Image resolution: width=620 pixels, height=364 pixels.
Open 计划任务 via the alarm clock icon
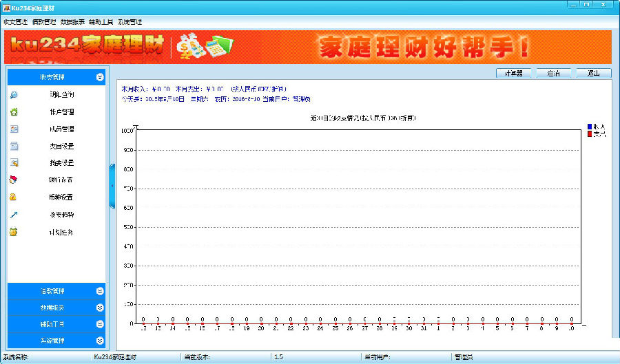pos(14,232)
